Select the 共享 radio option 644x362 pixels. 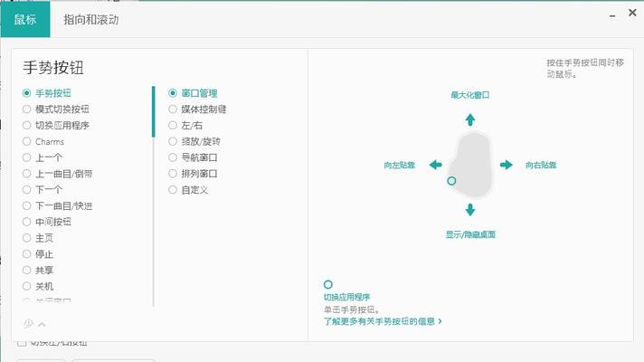27,270
